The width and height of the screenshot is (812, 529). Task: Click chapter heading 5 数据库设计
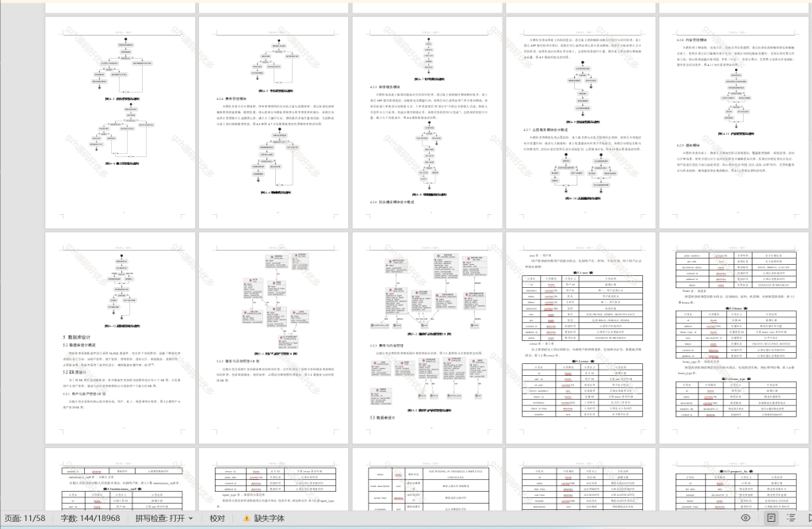[77, 337]
